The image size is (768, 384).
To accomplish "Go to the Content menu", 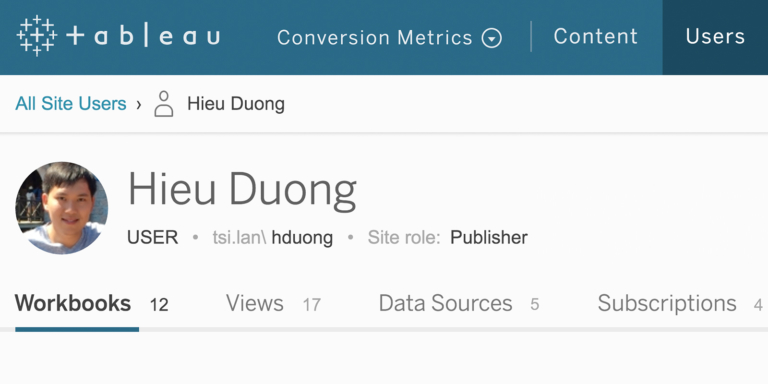I will tap(596, 36).
